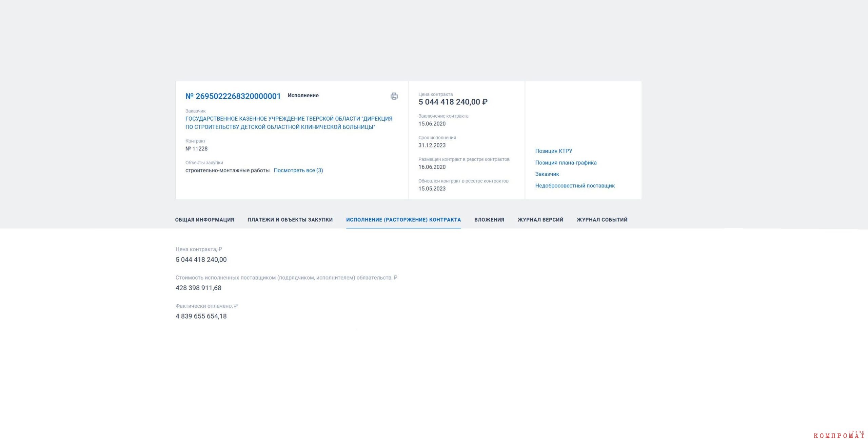Screen dimensions: 868x445
Task: Switch to 'Вложения' tab
Action: (x=489, y=220)
